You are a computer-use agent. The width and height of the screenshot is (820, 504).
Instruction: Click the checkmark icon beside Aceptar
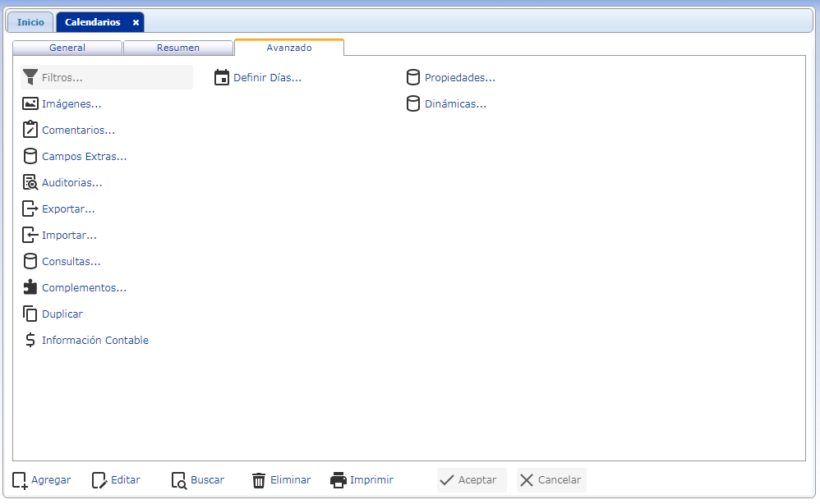point(447,480)
